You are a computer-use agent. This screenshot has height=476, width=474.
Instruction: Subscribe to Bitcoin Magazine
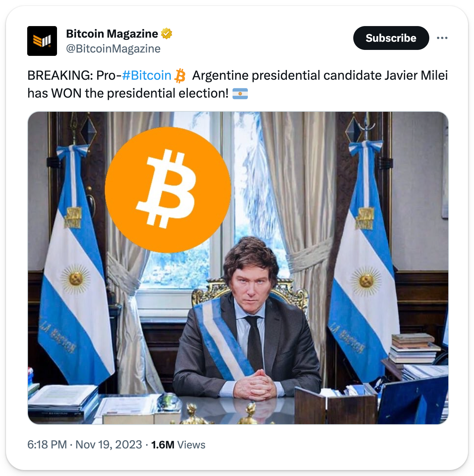(391, 38)
